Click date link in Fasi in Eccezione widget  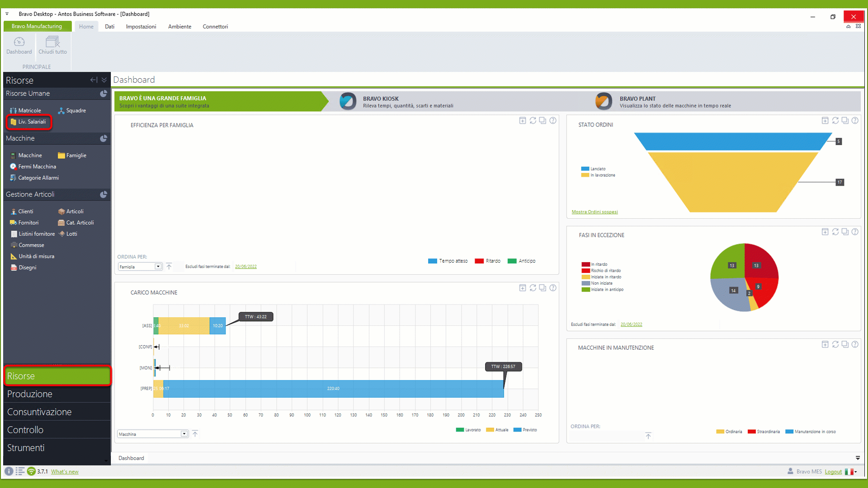[x=631, y=324]
